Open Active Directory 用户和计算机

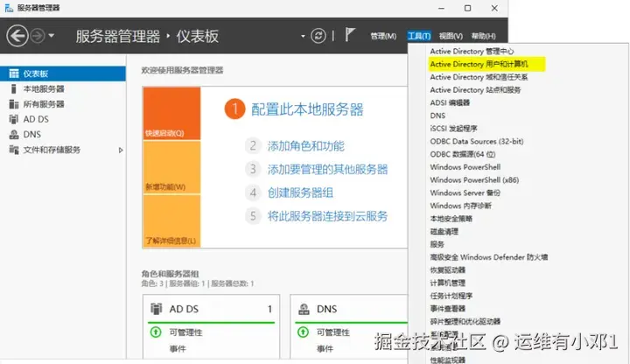point(479,64)
